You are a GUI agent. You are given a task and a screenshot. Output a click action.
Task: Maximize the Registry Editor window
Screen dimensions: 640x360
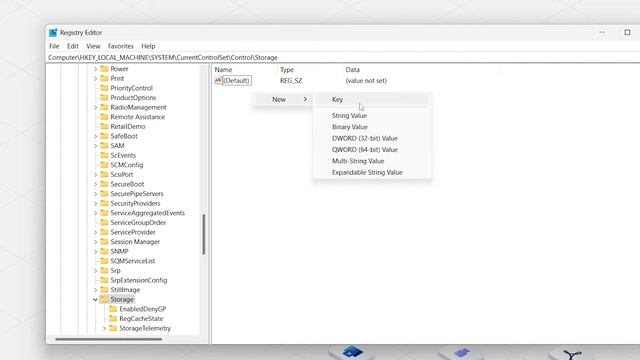click(627, 32)
